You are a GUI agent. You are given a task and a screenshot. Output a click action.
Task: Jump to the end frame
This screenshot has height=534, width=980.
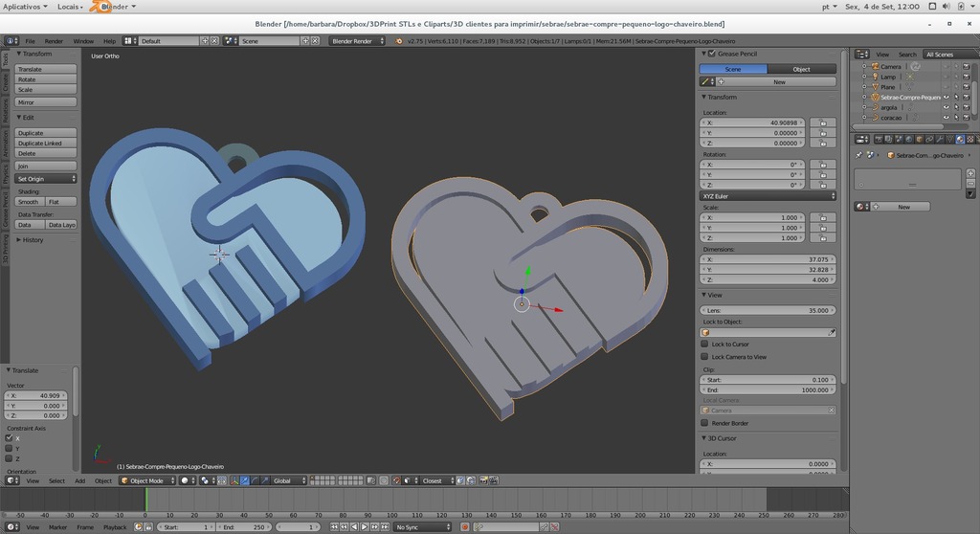(x=385, y=527)
